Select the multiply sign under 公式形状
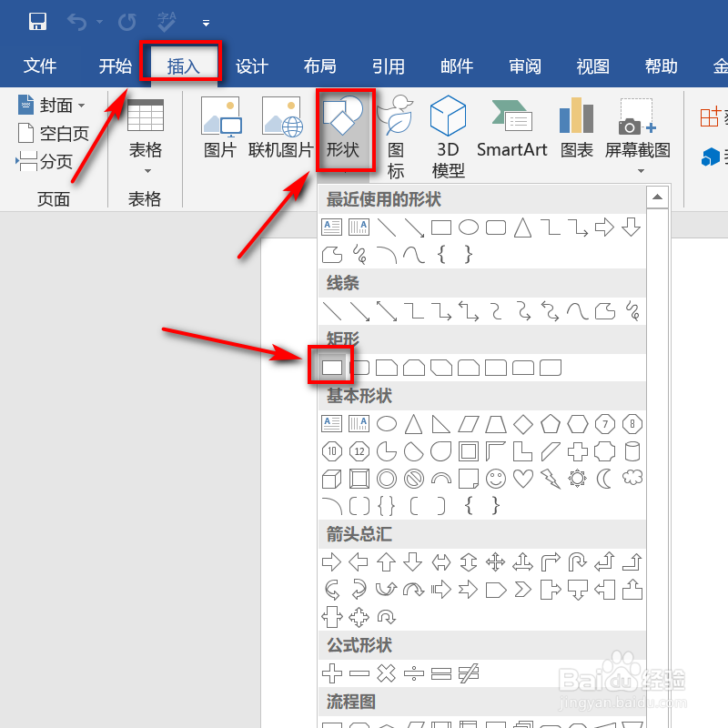This screenshot has width=728, height=728. [x=386, y=673]
